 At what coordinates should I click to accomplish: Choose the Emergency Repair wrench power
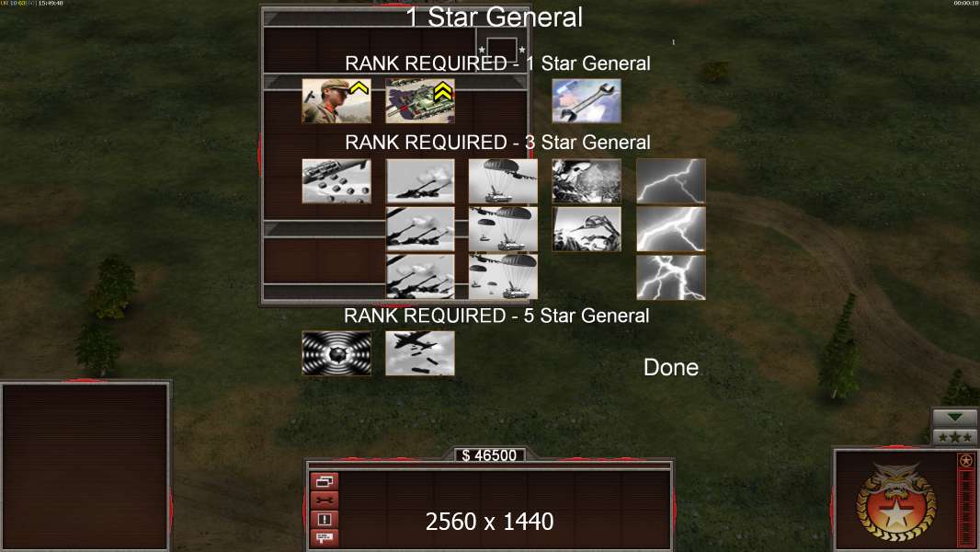pos(587,100)
